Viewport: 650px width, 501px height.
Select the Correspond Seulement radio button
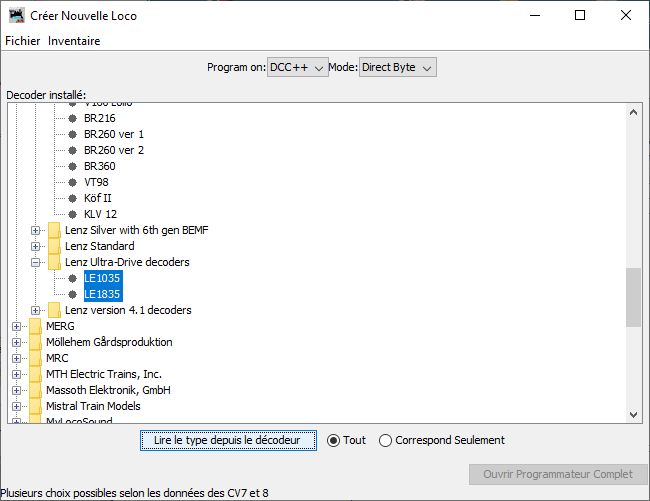(x=442, y=440)
